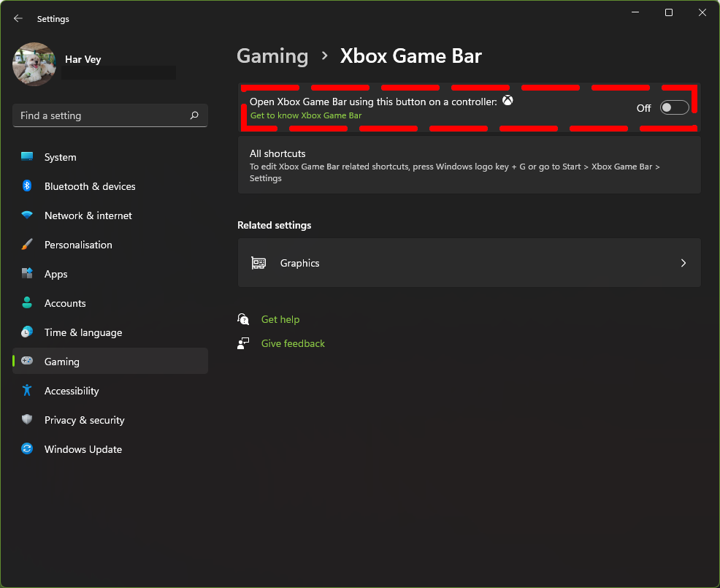Open Apps label in sidebar
Screen dimensions: 720x588
56,274
